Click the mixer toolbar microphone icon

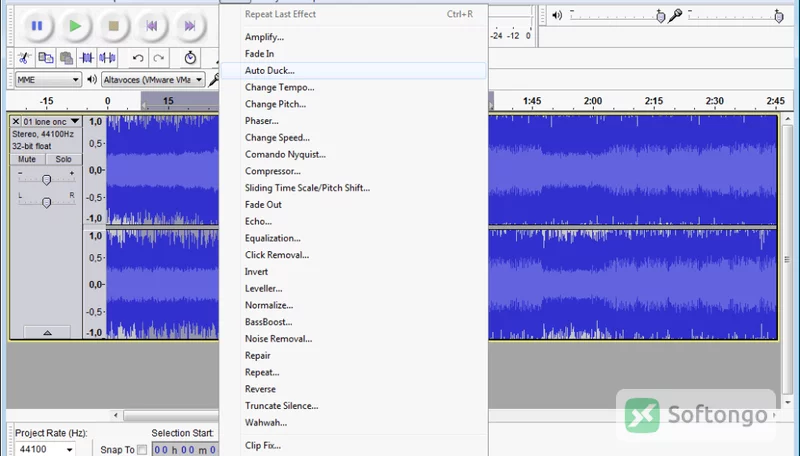(x=675, y=15)
